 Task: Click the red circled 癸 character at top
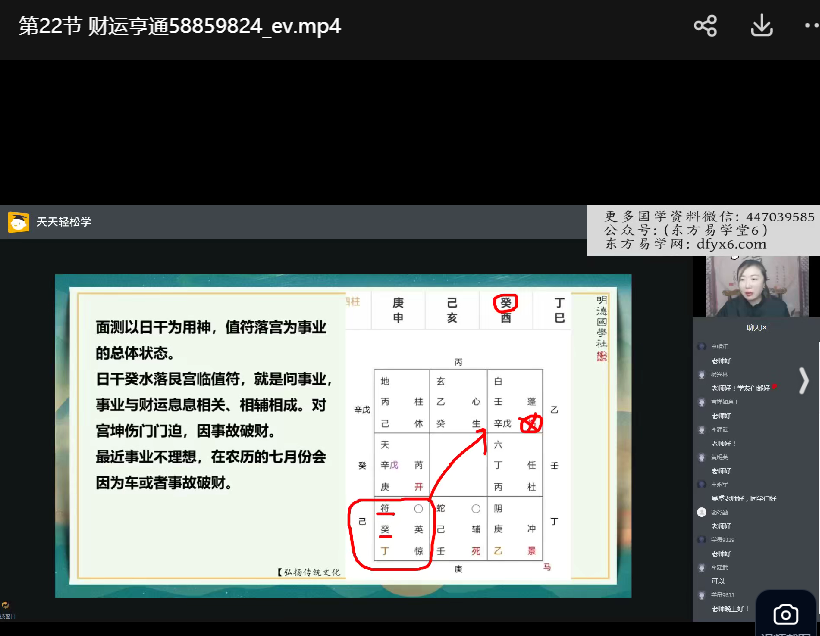click(506, 303)
